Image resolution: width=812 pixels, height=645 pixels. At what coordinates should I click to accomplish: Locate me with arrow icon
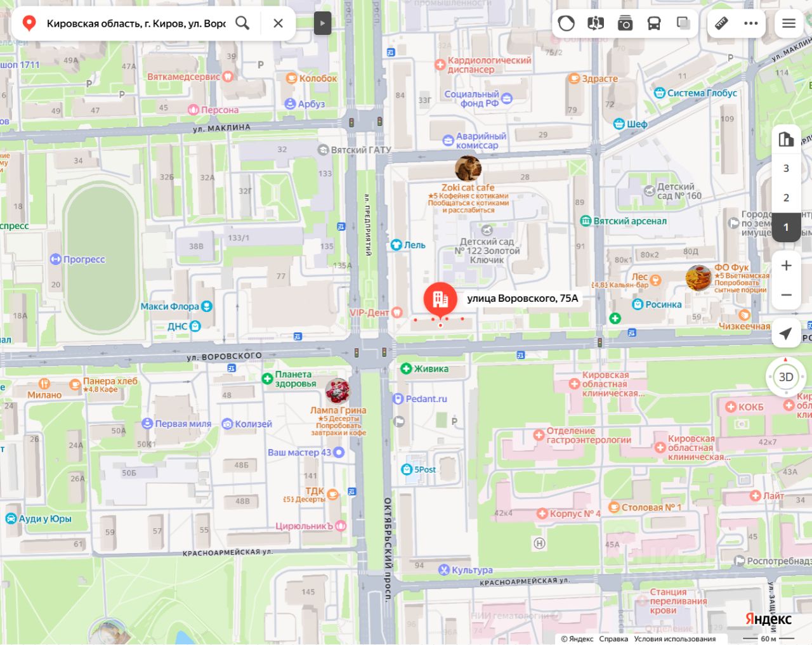[x=786, y=333]
